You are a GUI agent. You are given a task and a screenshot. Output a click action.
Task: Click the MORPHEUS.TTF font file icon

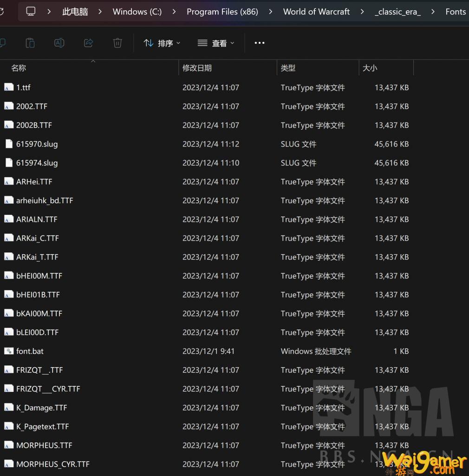click(x=9, y=445)
